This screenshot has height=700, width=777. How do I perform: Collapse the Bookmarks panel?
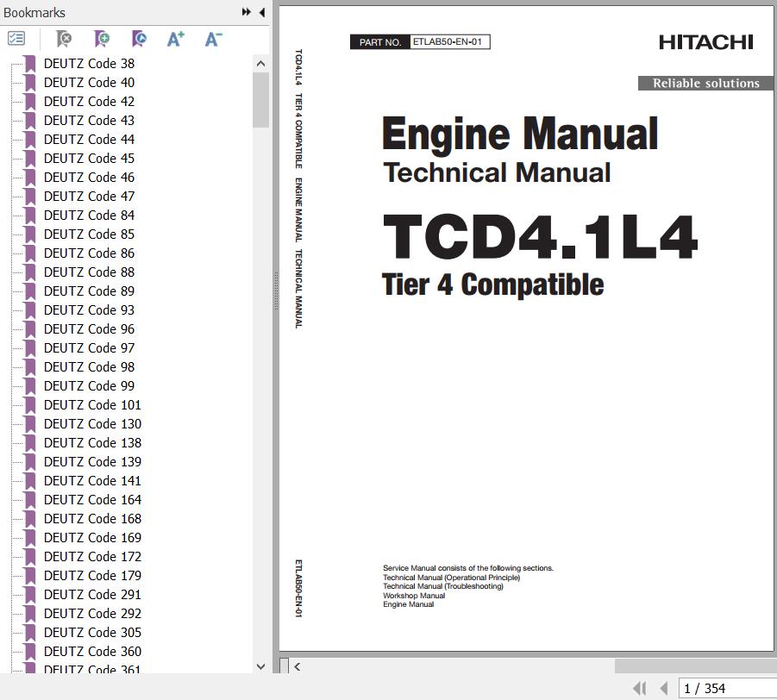point(261,12)
